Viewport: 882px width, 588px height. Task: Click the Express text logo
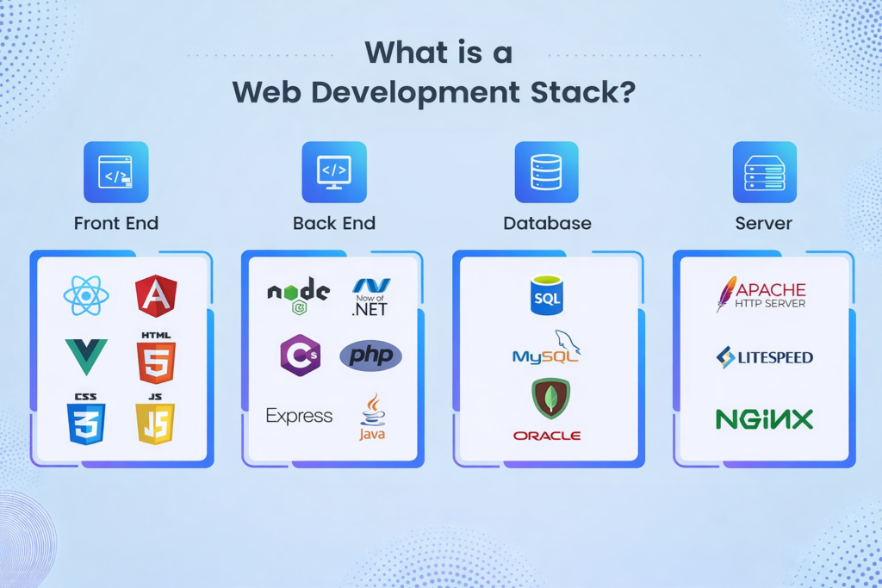[299, 417]
